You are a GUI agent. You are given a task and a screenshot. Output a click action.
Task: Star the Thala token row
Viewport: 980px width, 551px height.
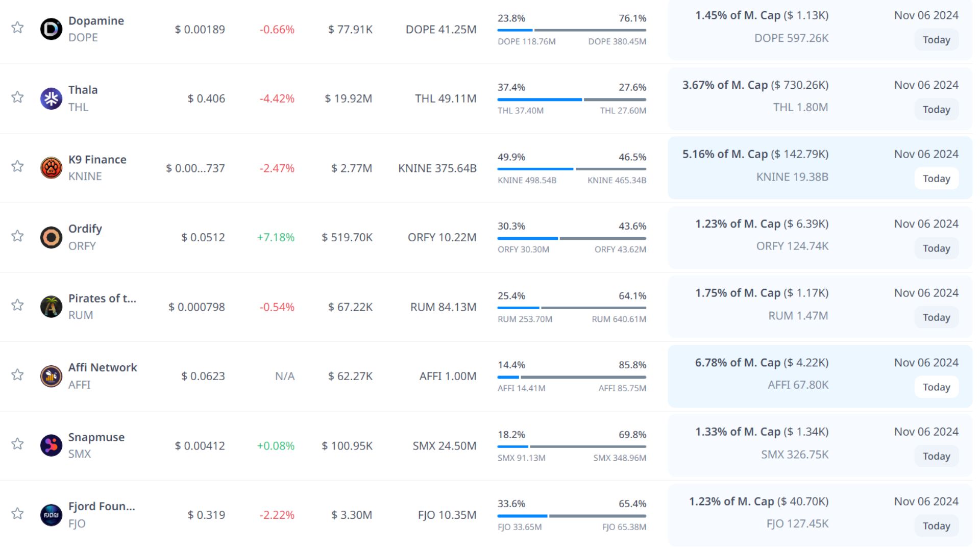[x=17, y=97]
